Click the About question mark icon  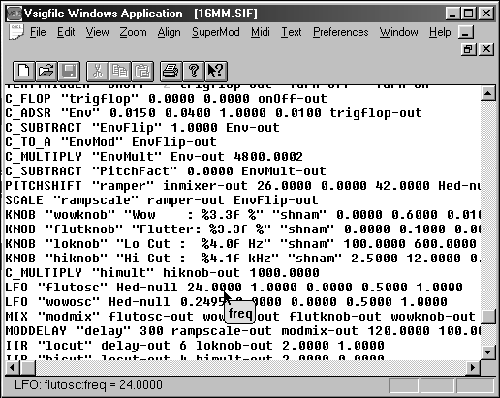(x=194, y=71)
